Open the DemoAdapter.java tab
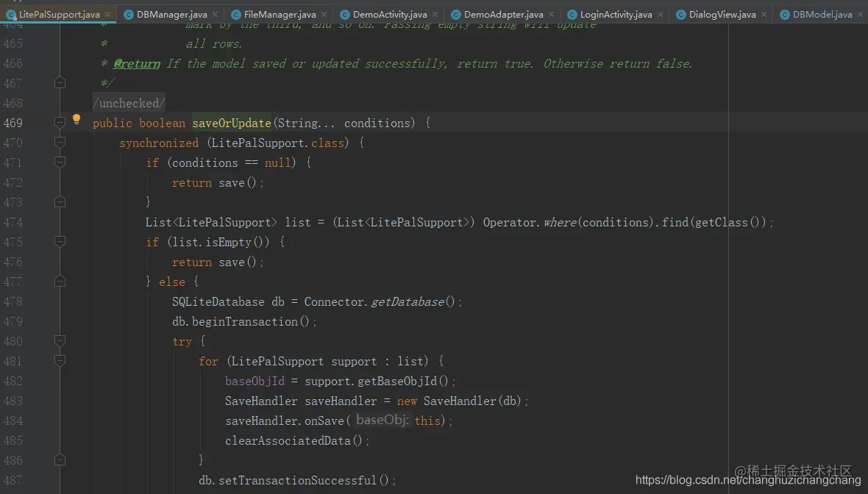This screenshot has height=494, width=868. 503,15
